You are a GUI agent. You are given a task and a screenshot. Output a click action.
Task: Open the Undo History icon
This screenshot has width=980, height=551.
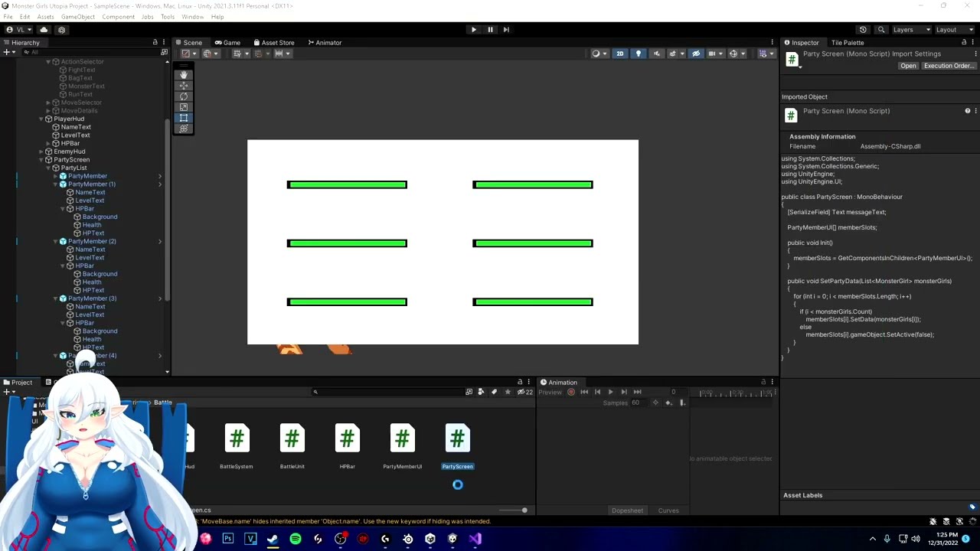(x=864, y=30)
